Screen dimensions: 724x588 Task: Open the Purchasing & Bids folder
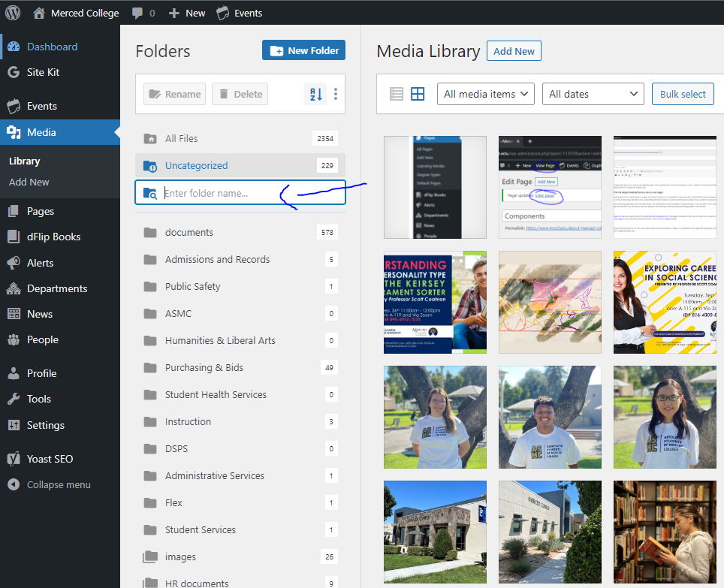240,367
